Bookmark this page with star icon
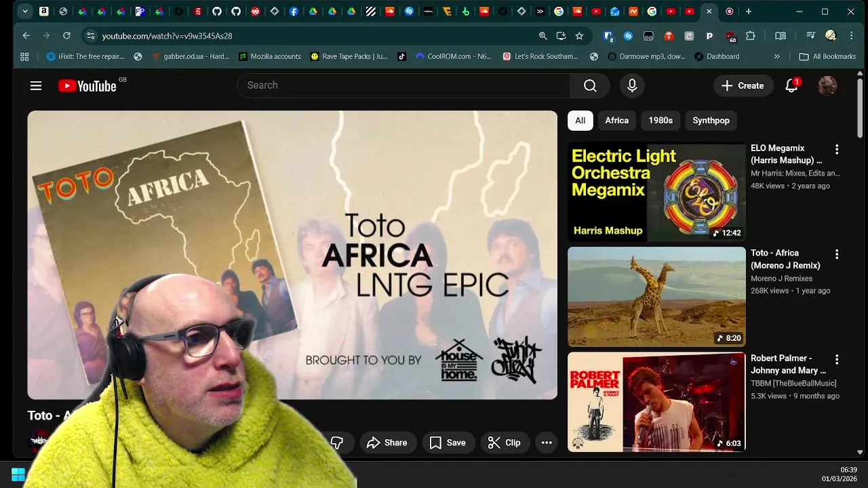The image size is (868, 488). coord(579,36)
